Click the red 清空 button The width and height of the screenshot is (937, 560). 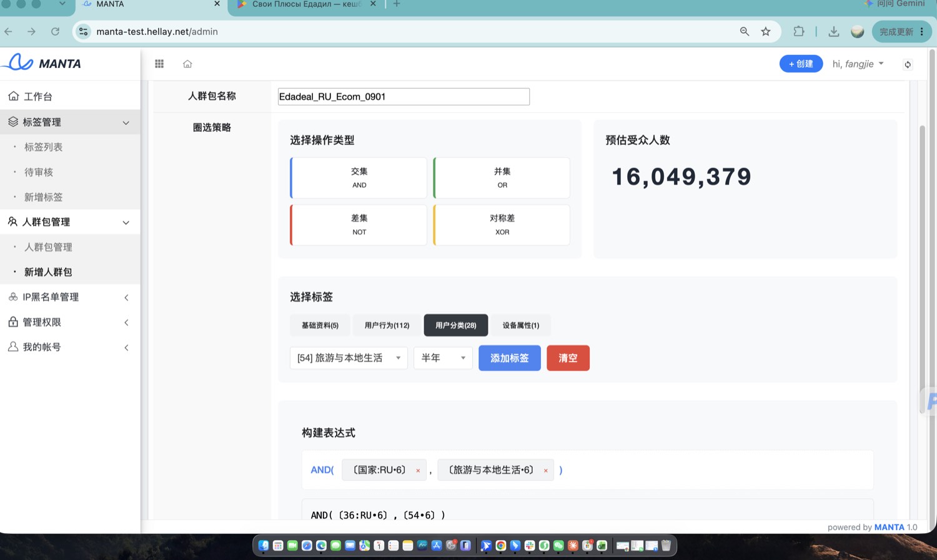point(568,358)
